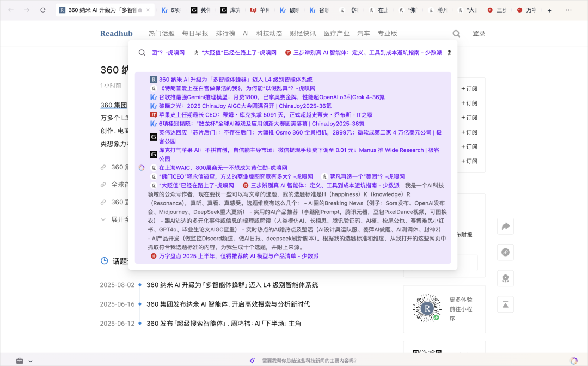Click the back-to-top icon in sidebar

505,304
